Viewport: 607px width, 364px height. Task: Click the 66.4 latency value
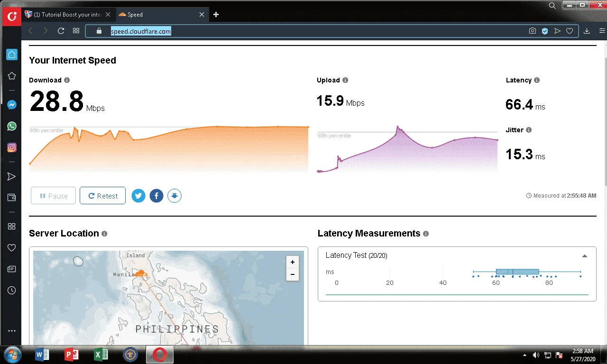[x=519, y=104]
